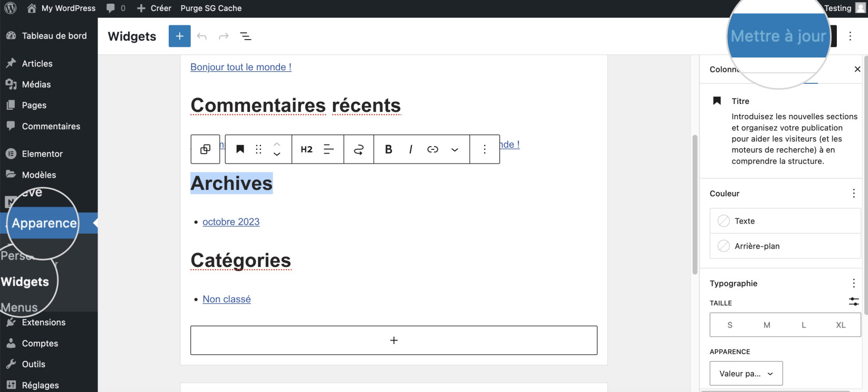The width and height of the screenshot is (868, 392).
Task: Open comments bubble in admin bar
Action: [116, 8]
